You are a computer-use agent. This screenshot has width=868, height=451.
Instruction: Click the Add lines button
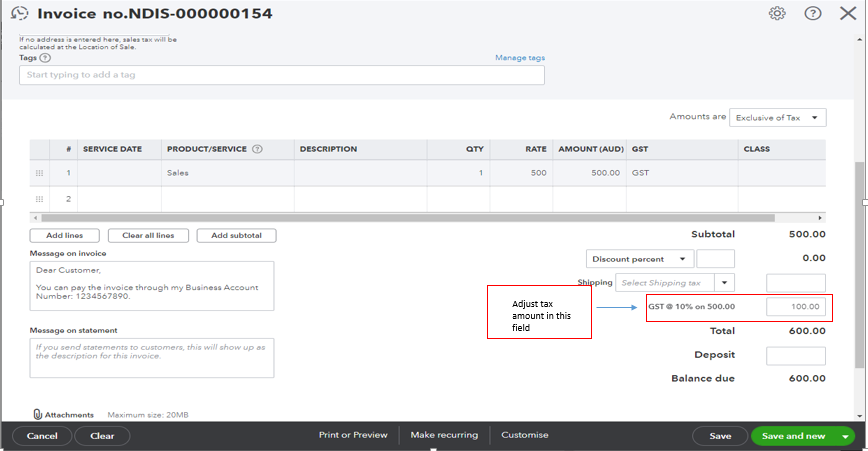64,236
